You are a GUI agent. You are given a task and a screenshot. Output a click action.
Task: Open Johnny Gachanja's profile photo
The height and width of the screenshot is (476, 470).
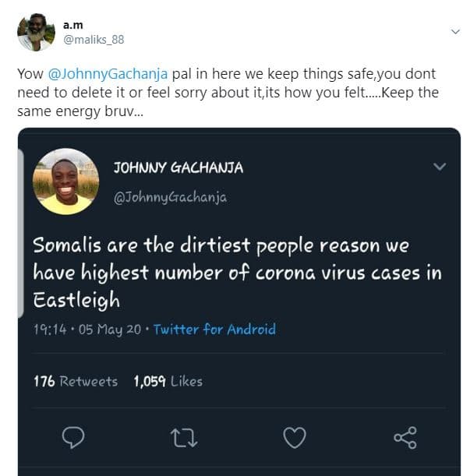tap(65, 181)
